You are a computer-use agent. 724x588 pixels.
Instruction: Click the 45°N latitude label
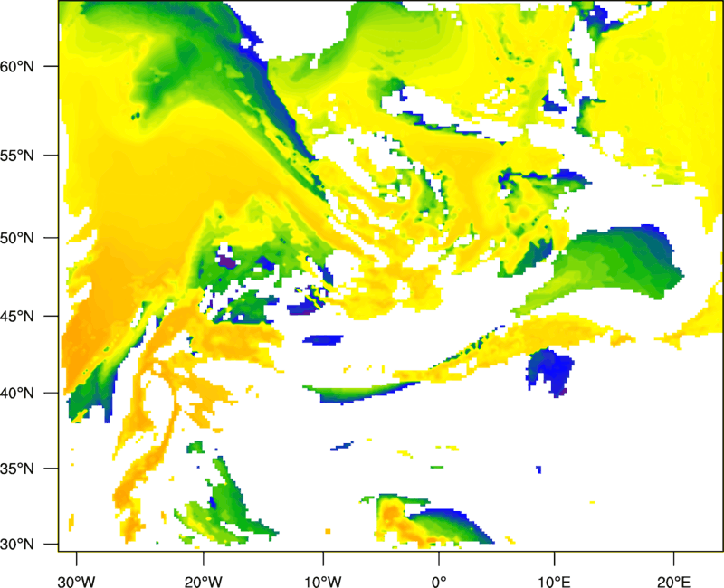point(17,316)
